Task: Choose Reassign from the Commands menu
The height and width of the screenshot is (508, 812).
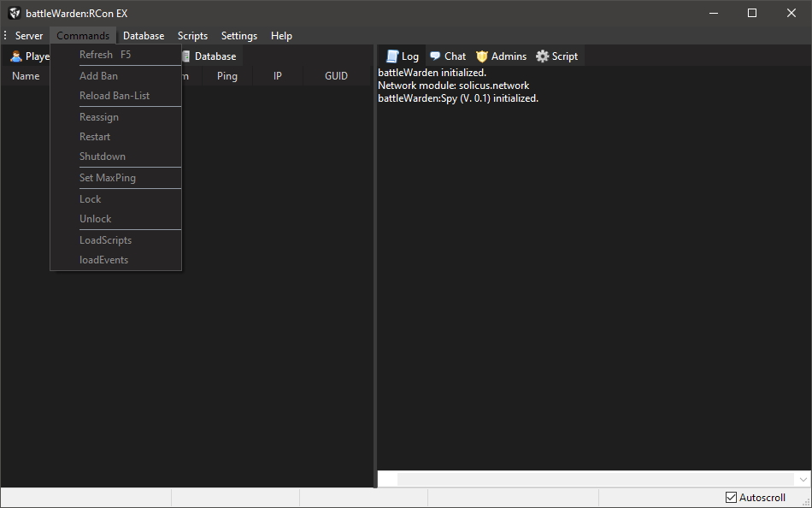Action: (x=116, y=117)
